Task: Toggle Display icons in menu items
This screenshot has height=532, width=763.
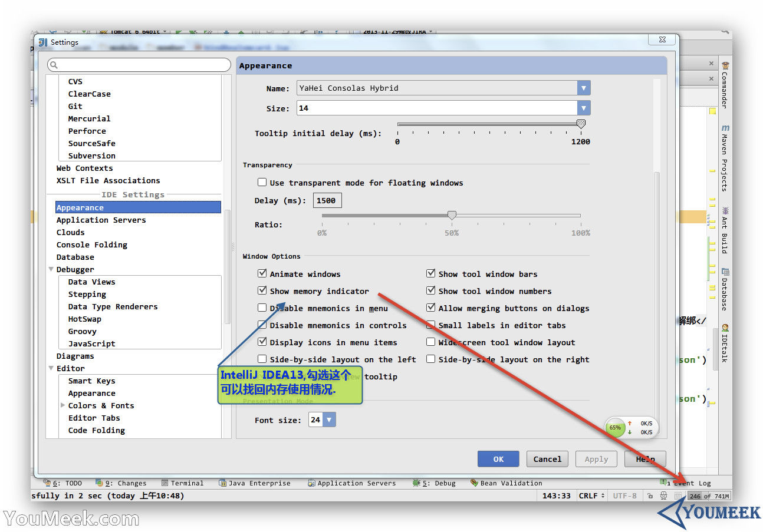Action: click(262, 342)
